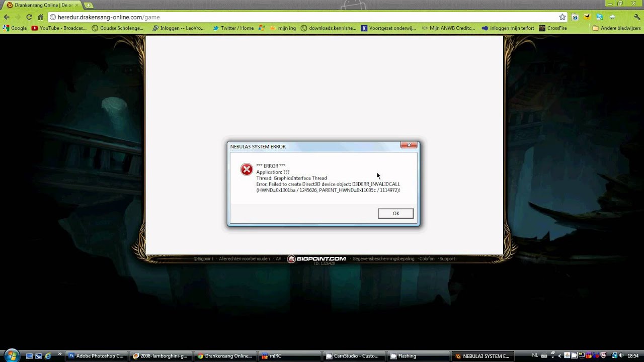Click the taskbar clock showing 18:54
Viewport: 644px width, 362px height.
click(633, 356)
